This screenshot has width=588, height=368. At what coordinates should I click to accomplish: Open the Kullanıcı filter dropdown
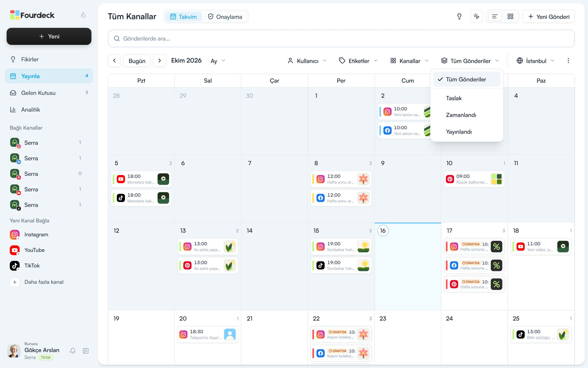(307, 61)
